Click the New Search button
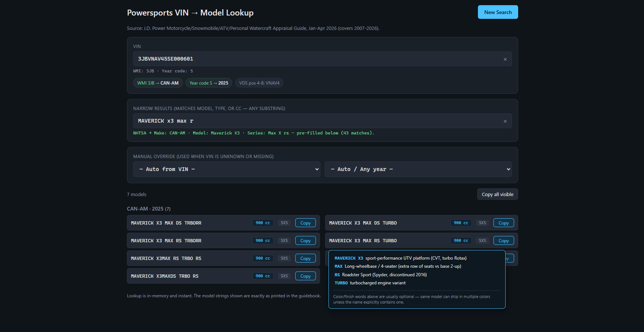644x332 pixels. click(x=498, y=12)
